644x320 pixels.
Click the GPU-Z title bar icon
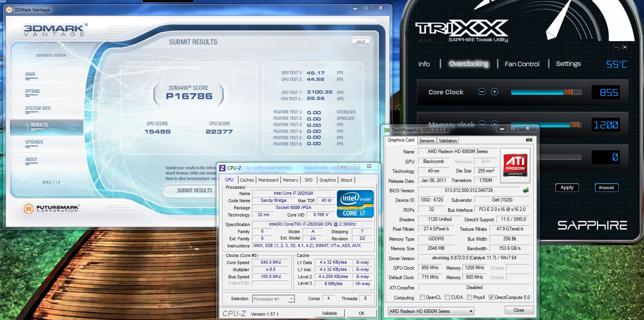[x=387, y=130]
